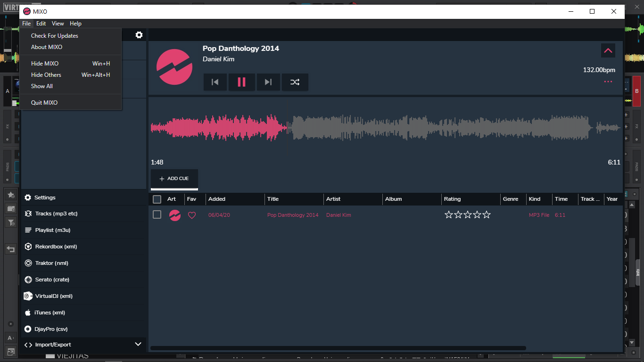Open the three-dot more options menu under the BPM
This screenshot has height=362, width=644.
click(x=608, y=82)
